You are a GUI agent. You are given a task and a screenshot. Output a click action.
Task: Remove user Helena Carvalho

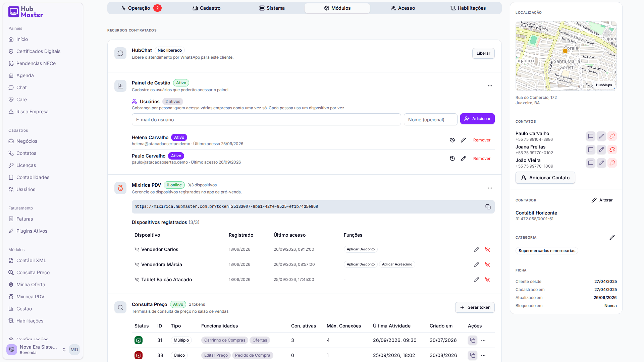click(x=482, y=140)
